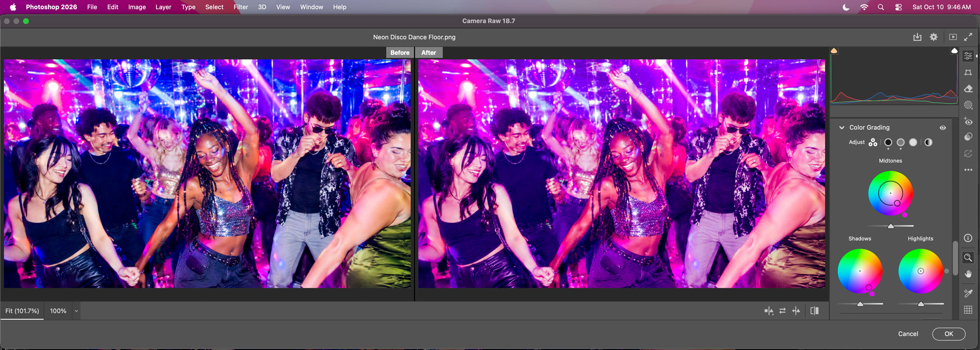The width and height of the screenshot is (980, 350).
Task: Open the Filter menu
Action: pyautogui.click(x=241, y=7)
